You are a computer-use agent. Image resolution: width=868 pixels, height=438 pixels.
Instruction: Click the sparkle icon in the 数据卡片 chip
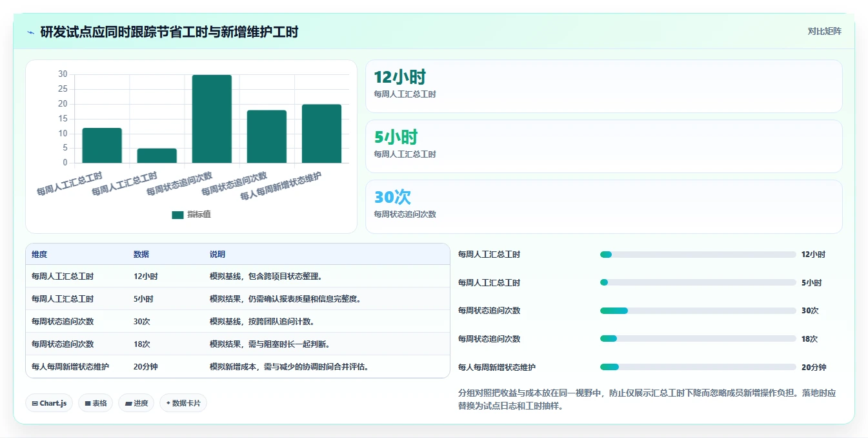(168, 403)
